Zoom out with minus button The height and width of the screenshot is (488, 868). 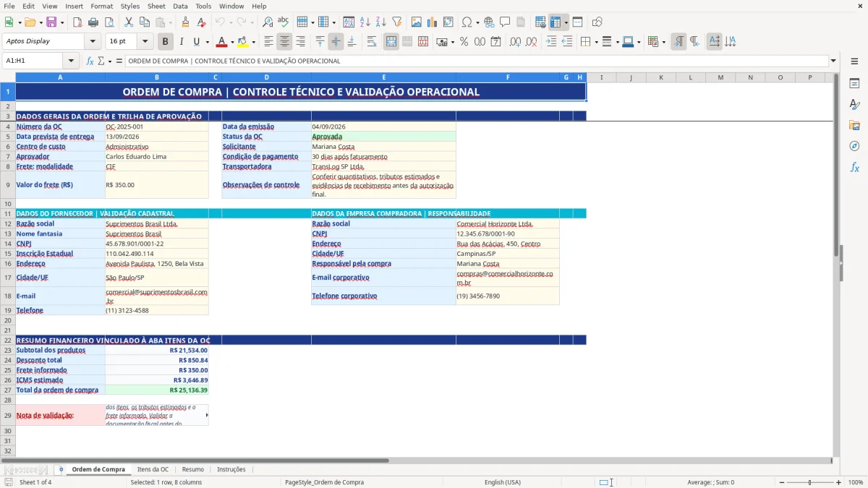(782, 482)
